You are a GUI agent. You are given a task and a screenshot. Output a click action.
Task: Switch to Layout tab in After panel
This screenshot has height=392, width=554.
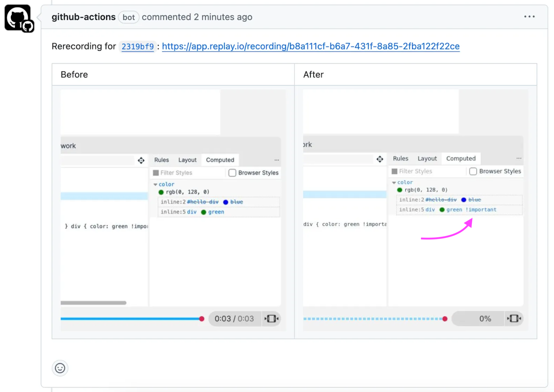click(427, 159)
